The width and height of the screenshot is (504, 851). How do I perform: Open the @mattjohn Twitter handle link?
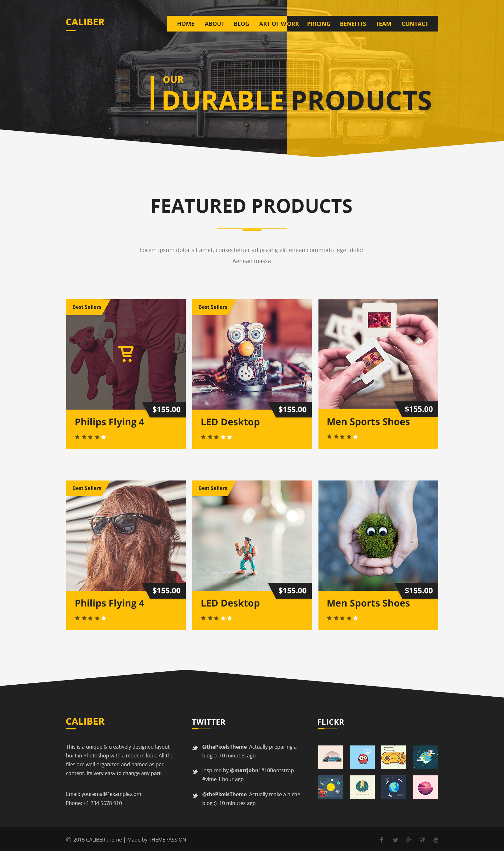[244, 770]
